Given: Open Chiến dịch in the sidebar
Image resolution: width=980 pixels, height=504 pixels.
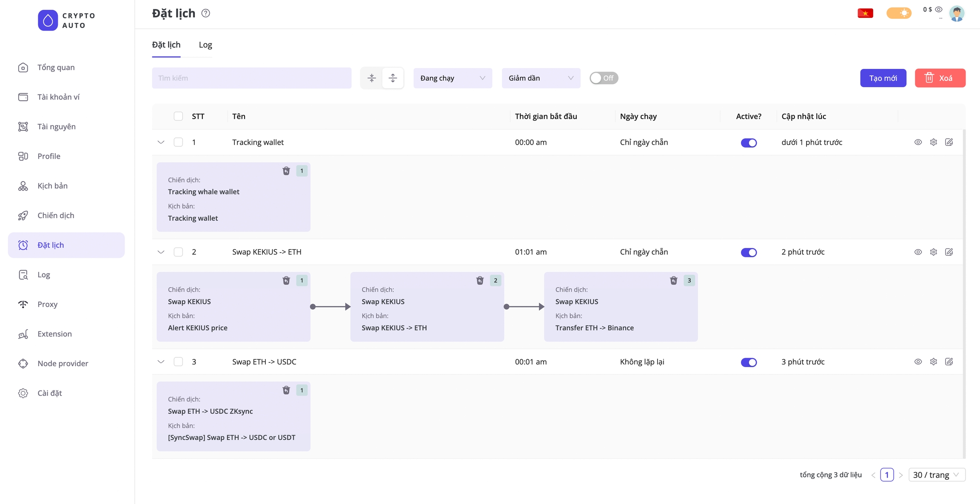Looking at the screenshot, I should (x=56, y=215).
